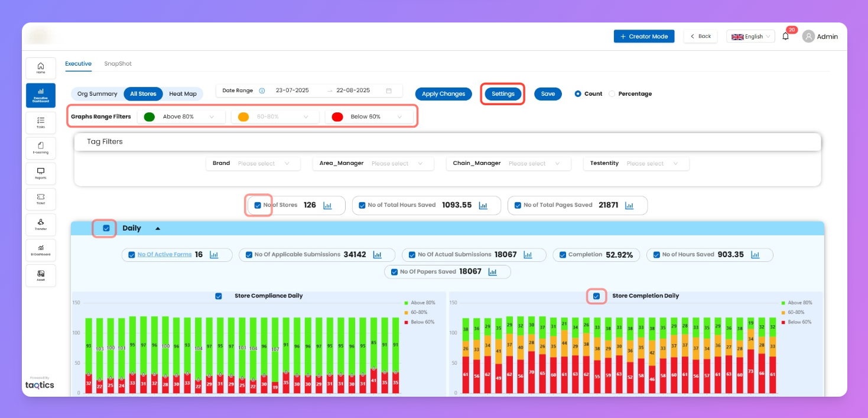868x418 pixels.
Task: Click the Apply Changes button
Action: coord(443,94)
